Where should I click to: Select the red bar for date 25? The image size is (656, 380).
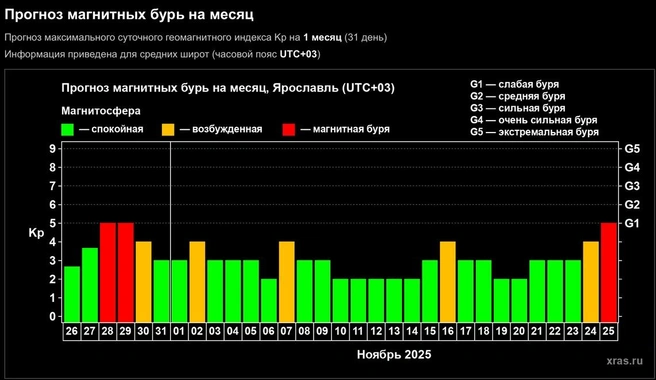pos(609,272)
